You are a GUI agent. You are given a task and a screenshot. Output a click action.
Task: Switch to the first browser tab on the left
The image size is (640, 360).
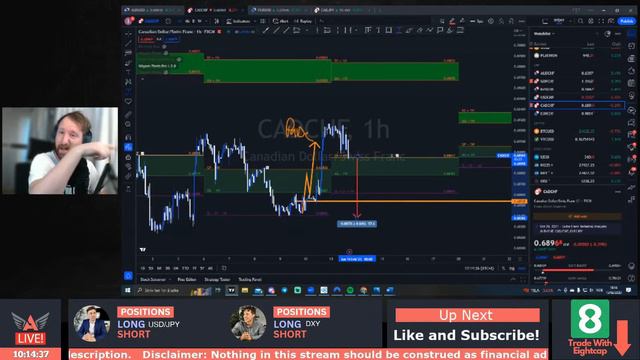pyautogui.click(x=153, y=10)
